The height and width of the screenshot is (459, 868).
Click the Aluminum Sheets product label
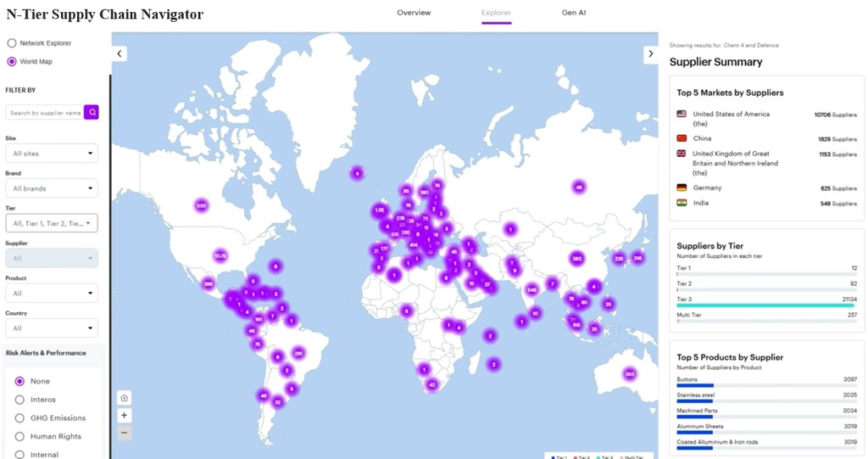pyautogui.click(x=699, y=426)
